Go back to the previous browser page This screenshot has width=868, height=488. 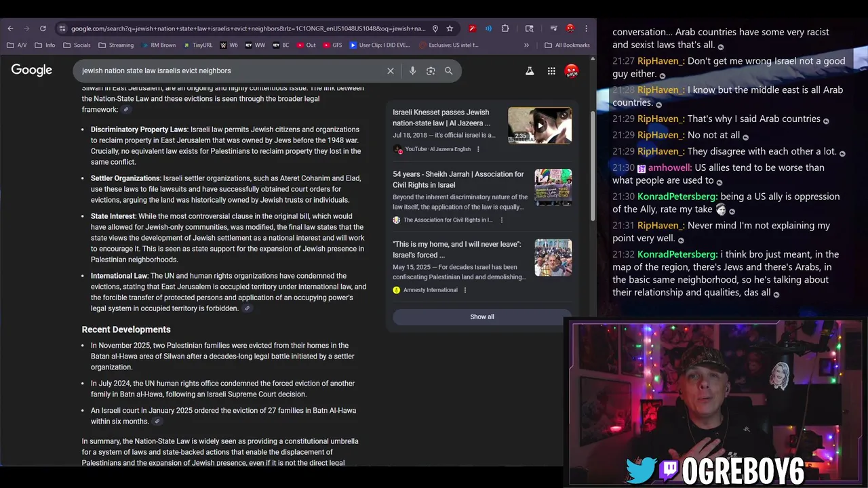(x=10, y=28)
